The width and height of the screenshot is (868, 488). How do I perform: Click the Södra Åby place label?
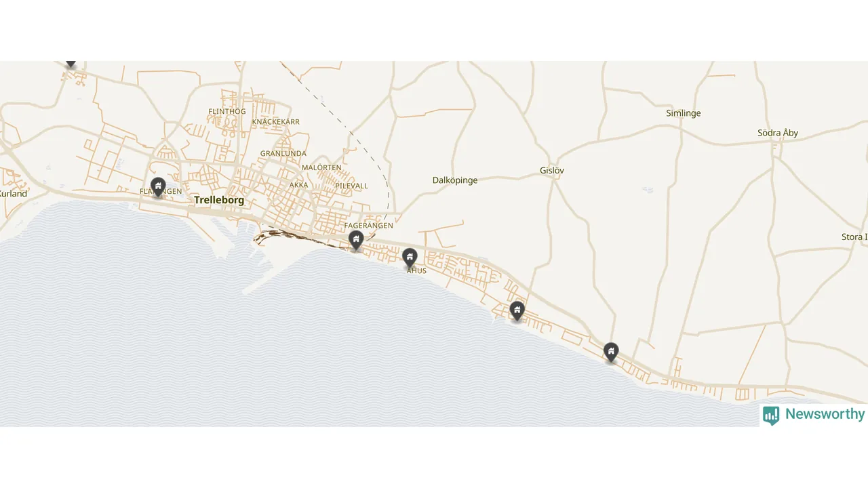click(x=778, y=133)
